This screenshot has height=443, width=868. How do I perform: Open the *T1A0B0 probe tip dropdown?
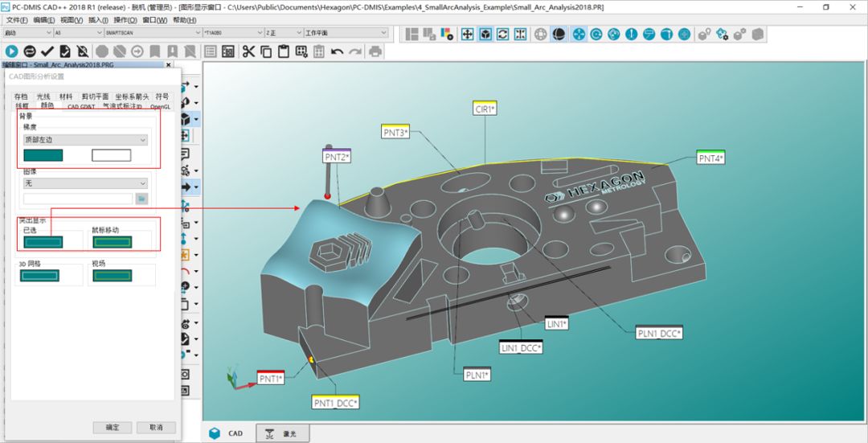point(233,33)
